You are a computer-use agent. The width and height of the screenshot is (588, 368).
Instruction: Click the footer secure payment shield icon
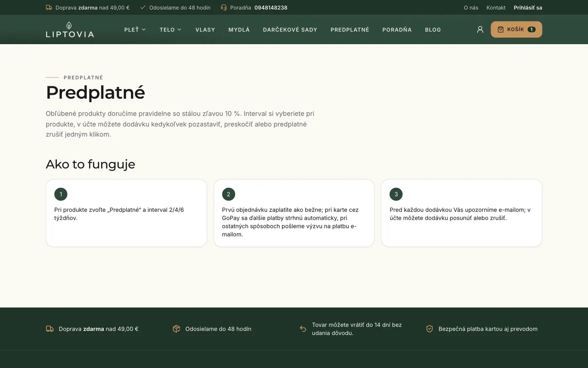[429, 329]
